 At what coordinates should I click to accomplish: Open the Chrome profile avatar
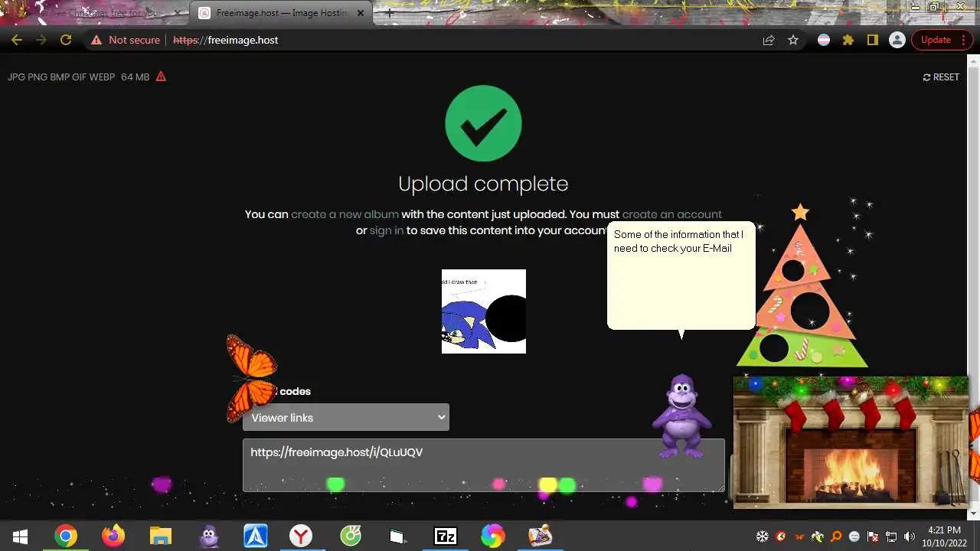pos(897,40)
